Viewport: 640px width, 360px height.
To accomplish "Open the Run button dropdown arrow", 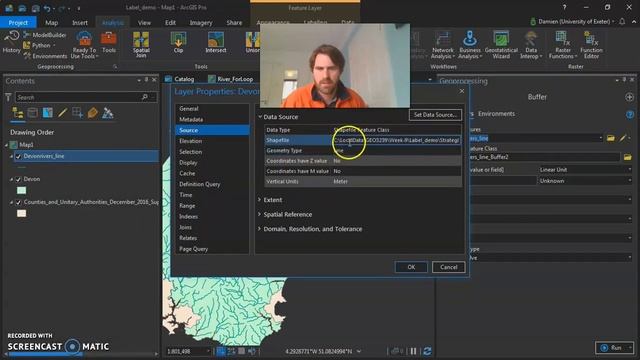I will pyautogui.click(x=631, y=348).
